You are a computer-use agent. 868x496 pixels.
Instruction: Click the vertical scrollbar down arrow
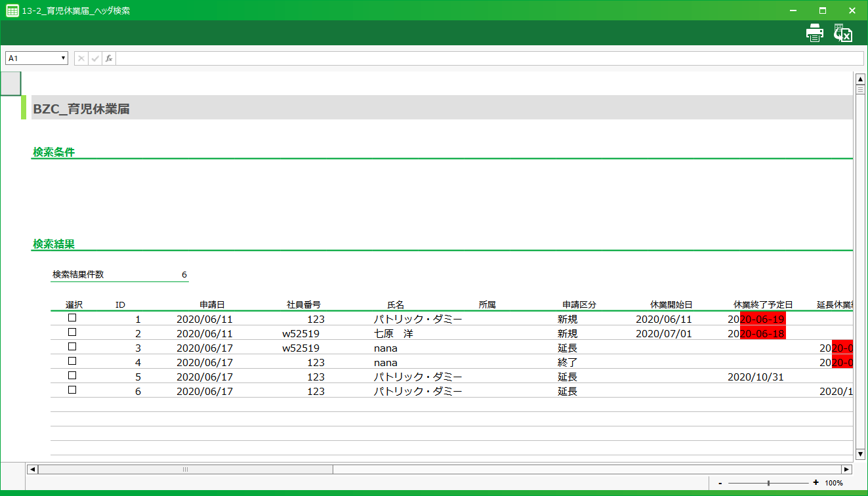(x=860, y=454)
